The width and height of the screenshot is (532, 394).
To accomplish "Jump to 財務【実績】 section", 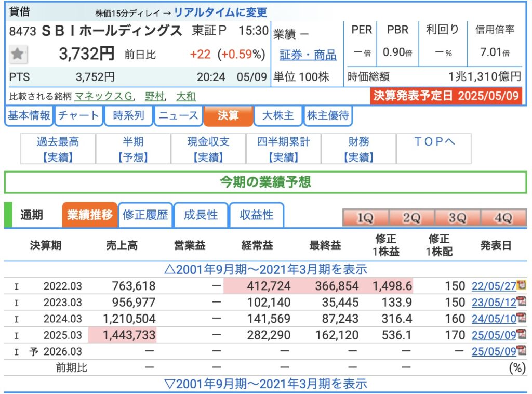I will point(358,149).
